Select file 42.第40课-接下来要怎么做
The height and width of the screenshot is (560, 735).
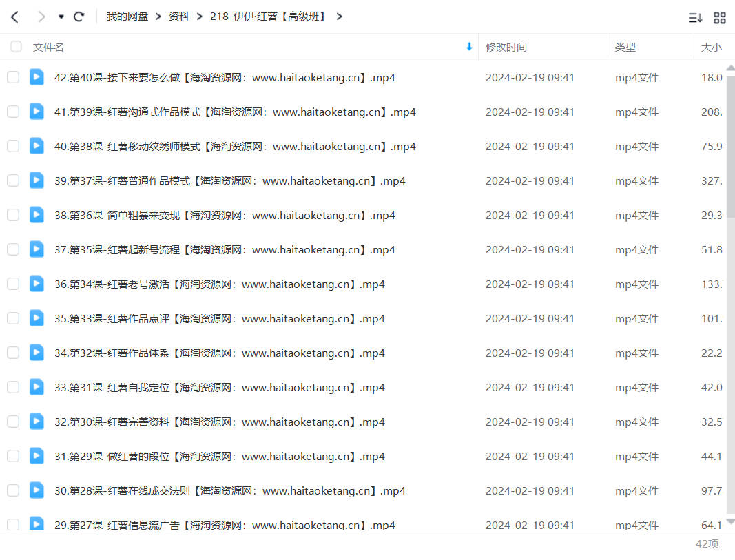(x=225, y=78)
